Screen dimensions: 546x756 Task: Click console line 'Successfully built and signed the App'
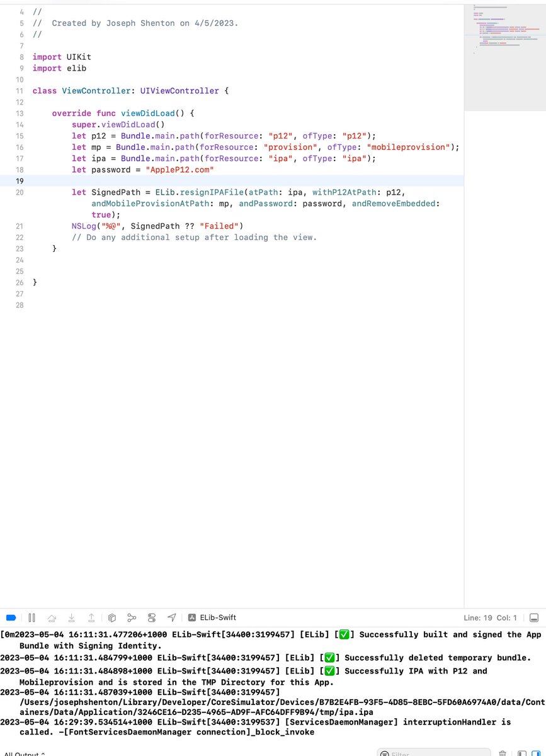tap(450, 634)
